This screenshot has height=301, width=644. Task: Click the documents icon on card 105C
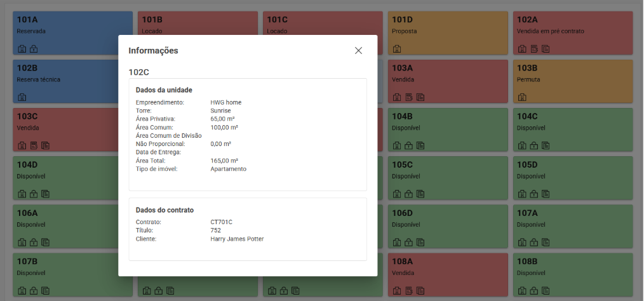420,194
